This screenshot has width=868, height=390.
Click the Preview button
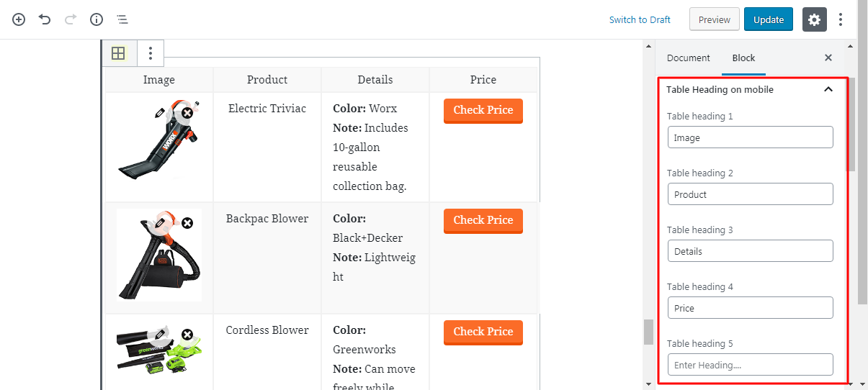point(714,19)
